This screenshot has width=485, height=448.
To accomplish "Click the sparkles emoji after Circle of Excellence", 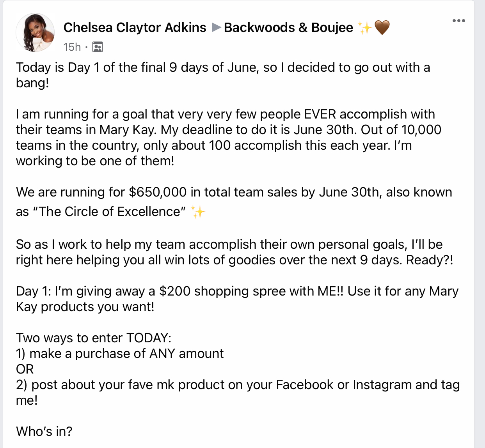I will point(198,212).
